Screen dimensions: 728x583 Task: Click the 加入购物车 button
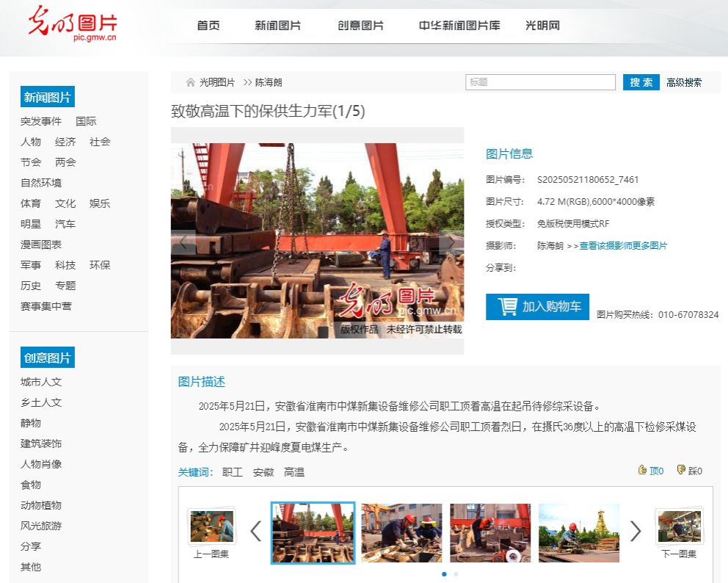pyautogui.click(x=538, y=307)
